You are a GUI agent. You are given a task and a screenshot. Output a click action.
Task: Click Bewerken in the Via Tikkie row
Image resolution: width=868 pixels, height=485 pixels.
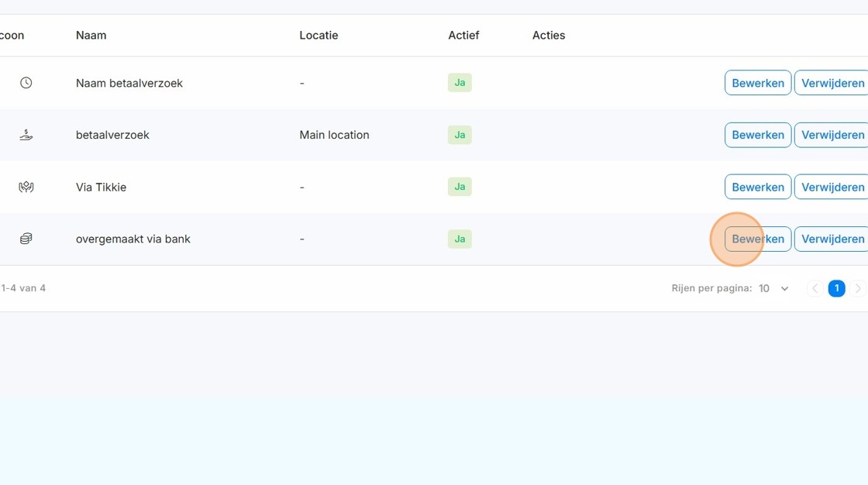758,187
